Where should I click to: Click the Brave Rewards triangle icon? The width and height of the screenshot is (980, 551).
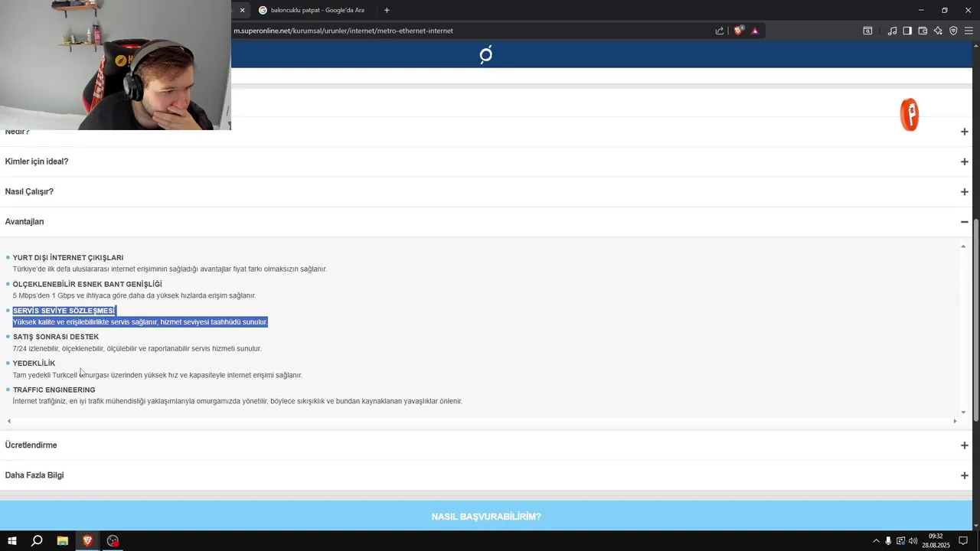[x=755, y=31]
